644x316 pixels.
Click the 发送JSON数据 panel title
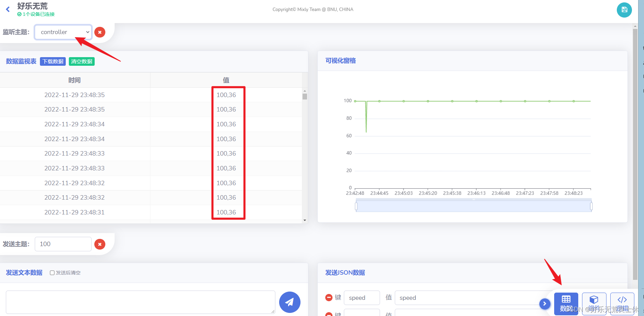(345, 273)
